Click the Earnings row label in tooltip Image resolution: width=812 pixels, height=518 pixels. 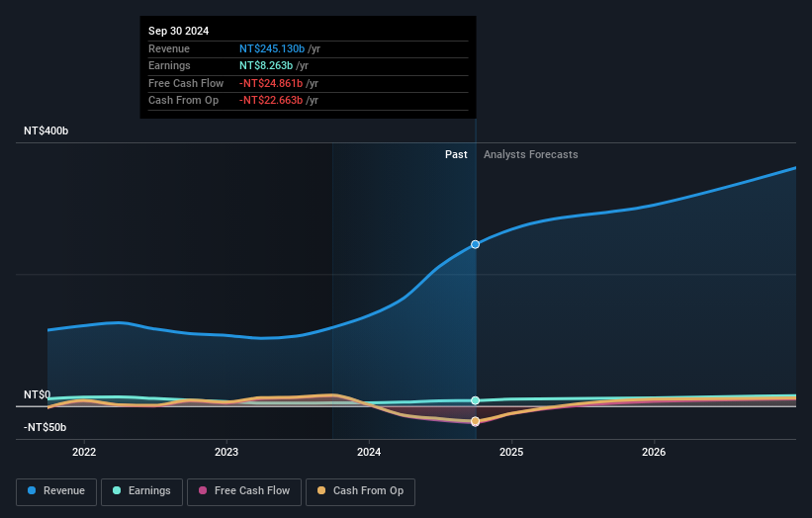pos(169,65)
